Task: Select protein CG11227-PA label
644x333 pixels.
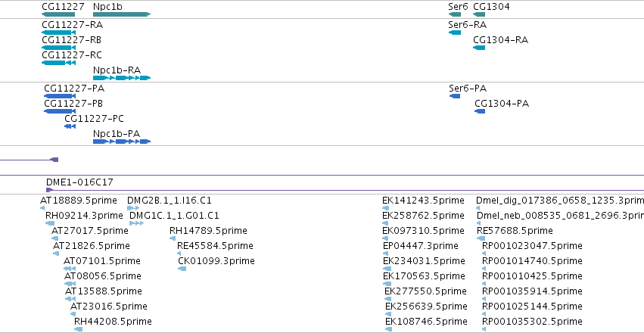Action: coord(74,89)
